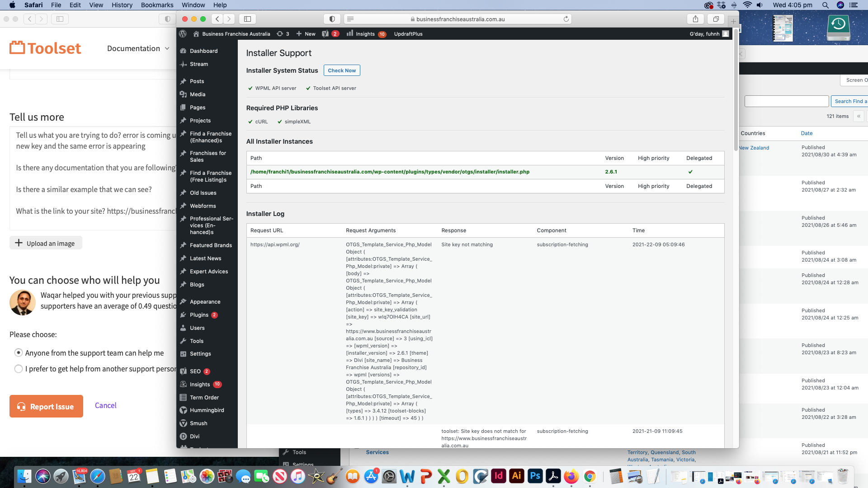The height and width of the screenshot is (488, 868).
Task: Select prefer another support person option
Action: [19, 369]
